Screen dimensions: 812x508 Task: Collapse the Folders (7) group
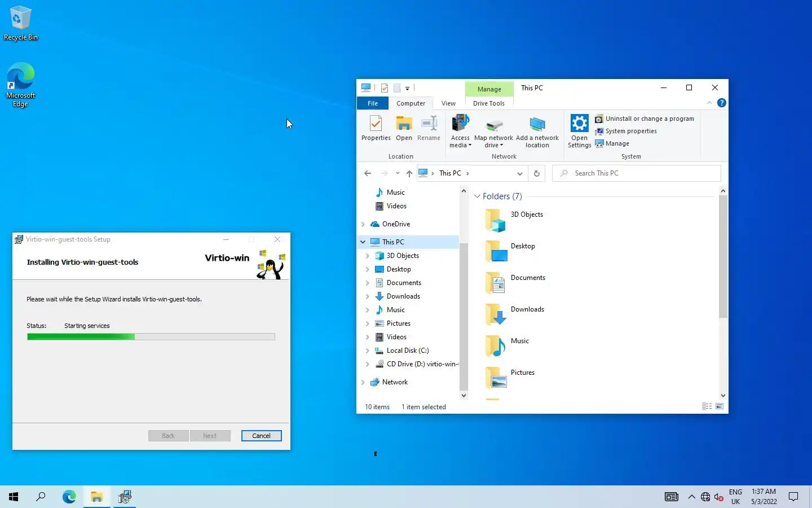point(477,196)
